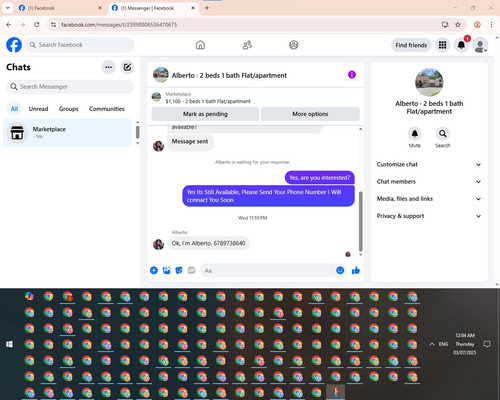500x400 pixels.
Task: Click the conversation scrollbar thumb
Action: point(360,221)
